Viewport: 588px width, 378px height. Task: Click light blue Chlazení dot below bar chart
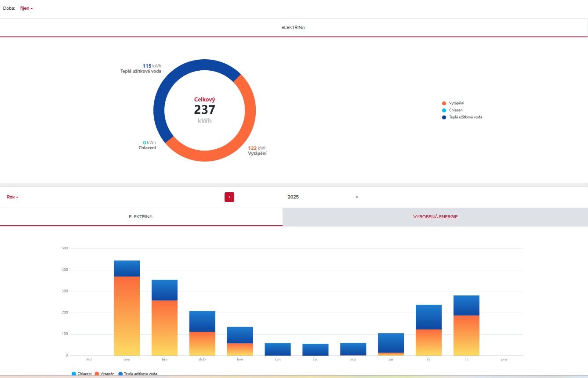pyautogui.click(x=74, y=374)
